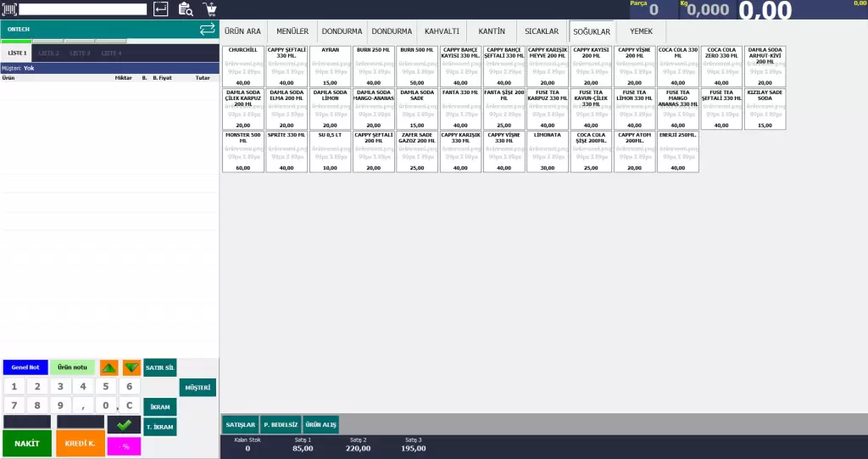Viewport: 868px width, 459px height.
Task: Click the Müşteri: Yok customer row
Action: coord(109,68)
